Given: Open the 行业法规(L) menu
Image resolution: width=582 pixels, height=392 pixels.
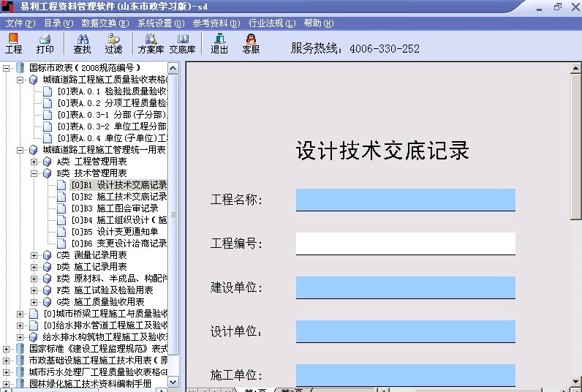Looking at the screenshot, I should point(271,23).
